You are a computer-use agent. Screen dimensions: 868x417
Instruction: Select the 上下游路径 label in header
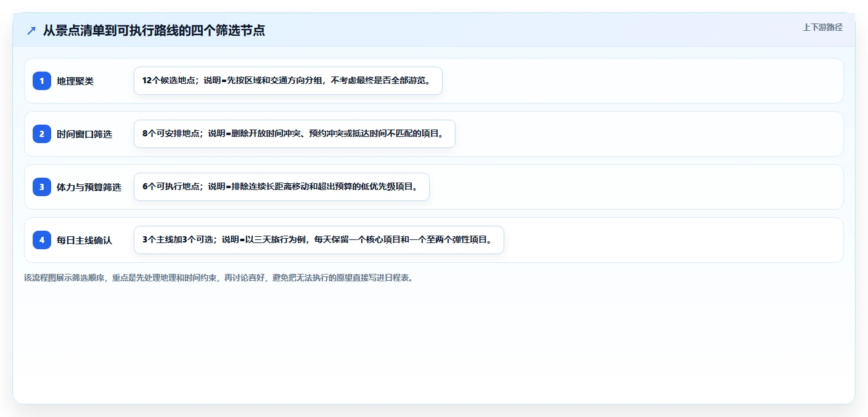point(822,27)
